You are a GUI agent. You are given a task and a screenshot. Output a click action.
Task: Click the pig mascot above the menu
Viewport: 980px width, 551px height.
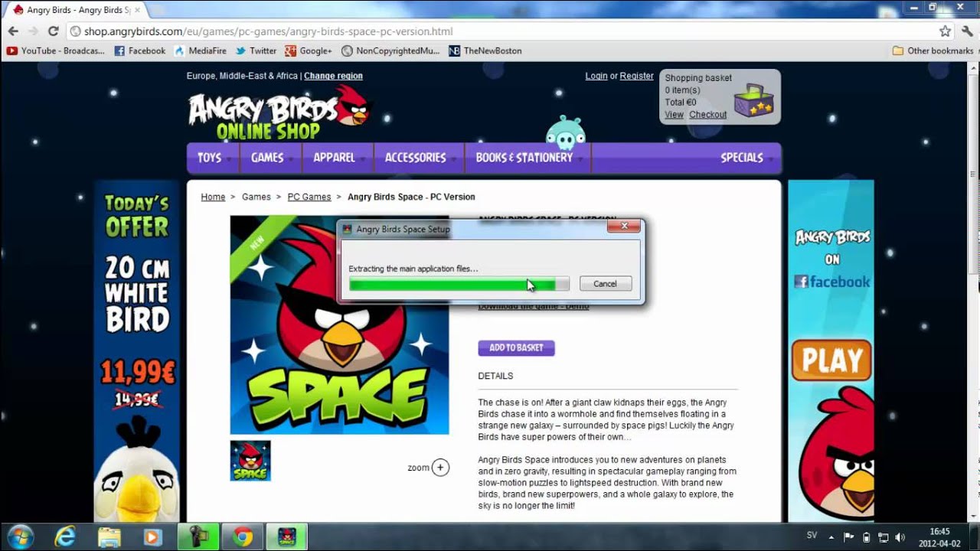[565, 132]
